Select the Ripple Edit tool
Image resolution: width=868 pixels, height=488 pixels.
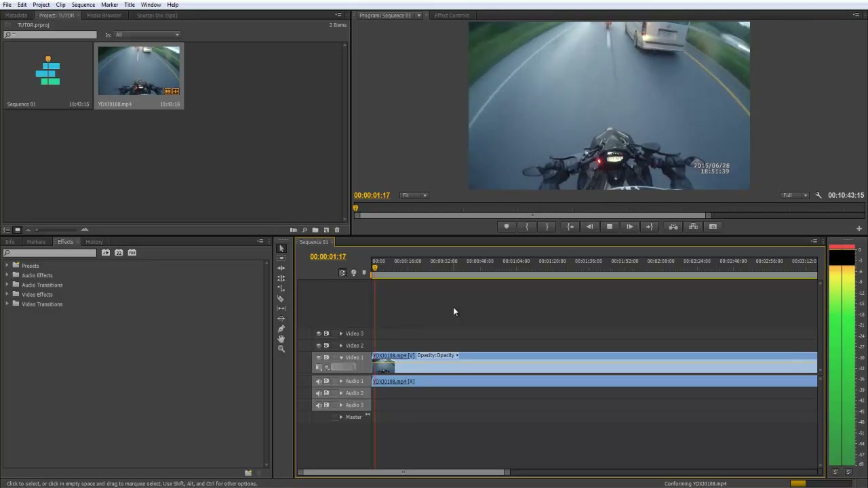pyautogui.click(x=281, y=268)
